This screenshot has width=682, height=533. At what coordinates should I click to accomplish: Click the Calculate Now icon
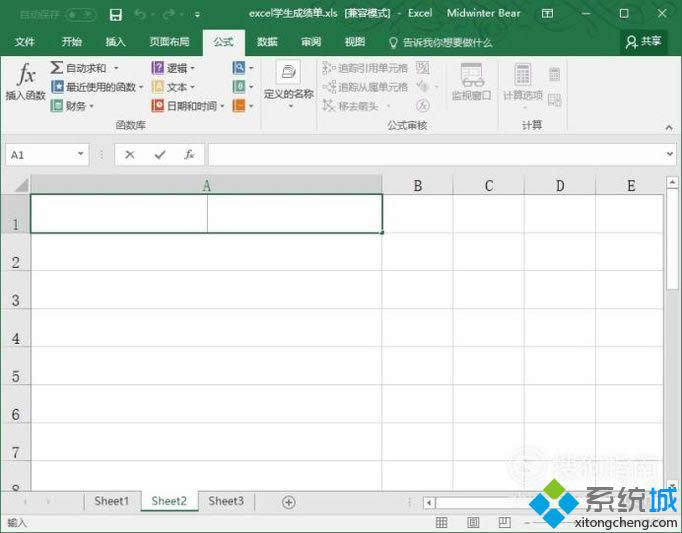[554, 74]
